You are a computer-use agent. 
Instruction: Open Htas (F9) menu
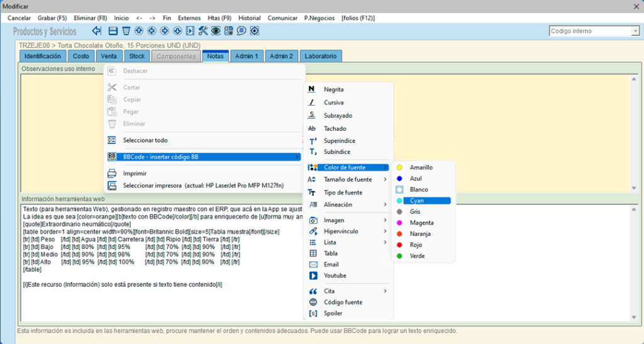[219, 18]
